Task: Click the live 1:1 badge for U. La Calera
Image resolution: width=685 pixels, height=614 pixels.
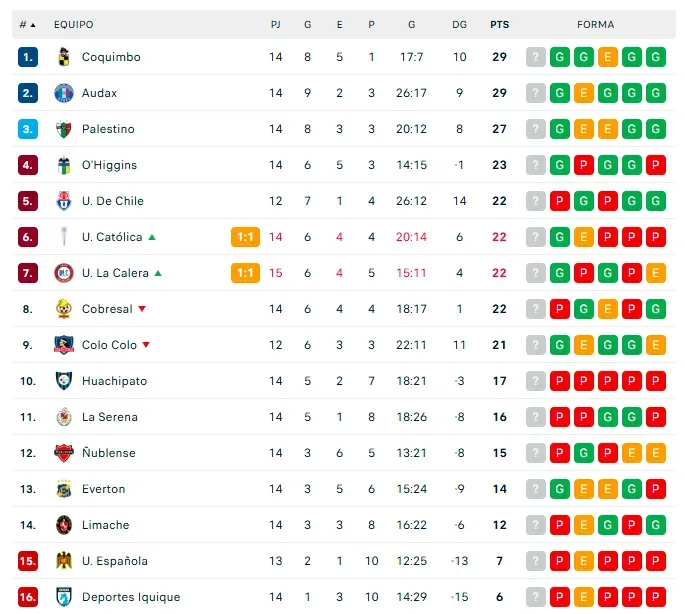Action: 245,273
